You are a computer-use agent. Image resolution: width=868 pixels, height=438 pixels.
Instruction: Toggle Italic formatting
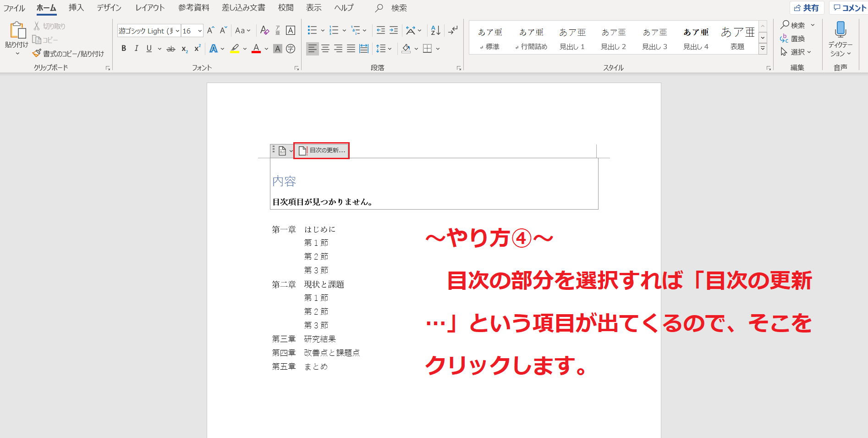(x=136, y=49)
